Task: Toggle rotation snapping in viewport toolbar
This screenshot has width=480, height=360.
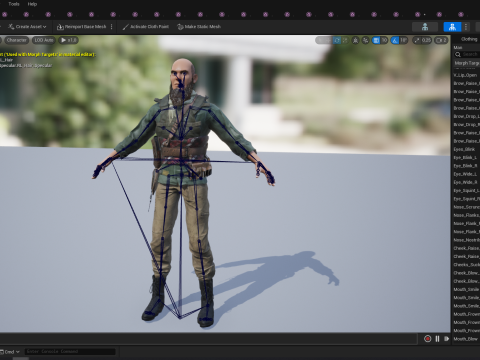Action: point(395,40)
